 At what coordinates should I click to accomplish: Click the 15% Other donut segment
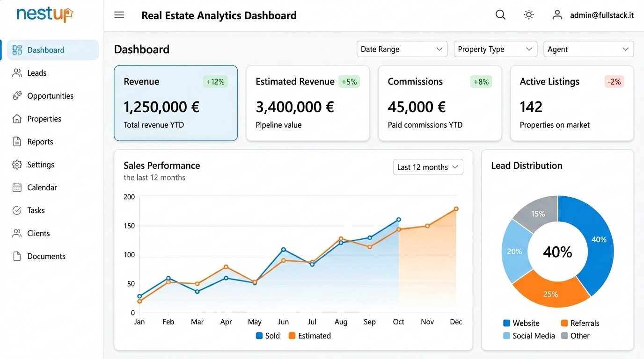(538, 214)
